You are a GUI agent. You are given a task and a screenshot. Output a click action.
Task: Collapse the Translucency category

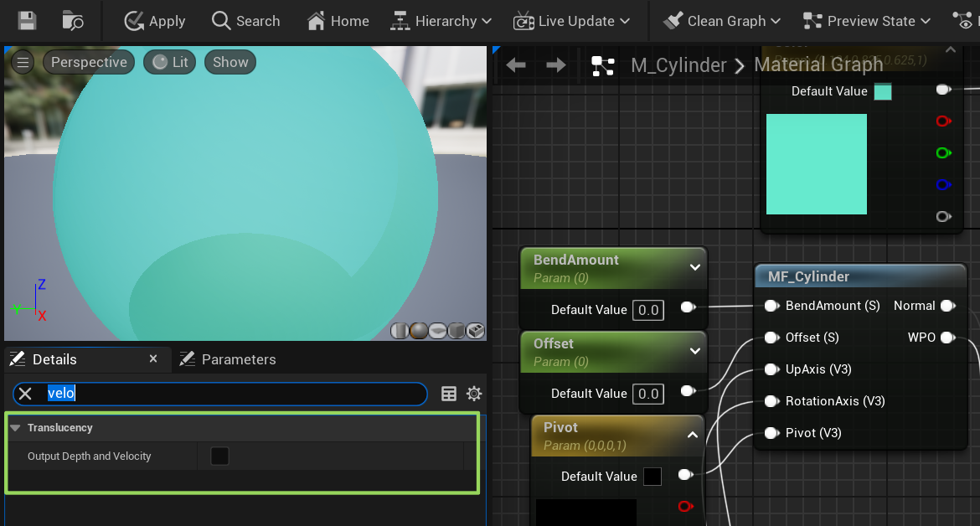[x=16, y=428]
